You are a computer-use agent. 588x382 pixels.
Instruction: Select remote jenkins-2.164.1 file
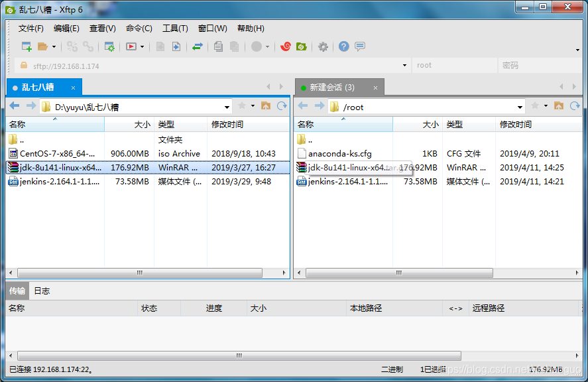click(x=438, y=182)
